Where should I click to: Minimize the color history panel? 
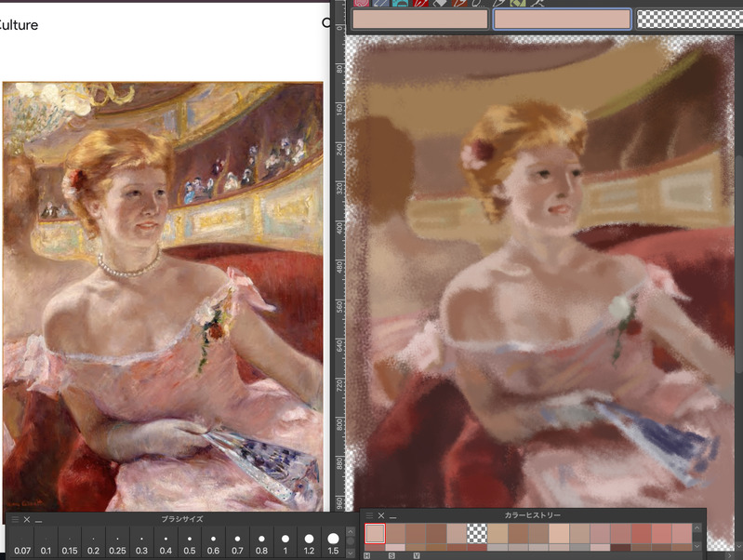[392, 517]
